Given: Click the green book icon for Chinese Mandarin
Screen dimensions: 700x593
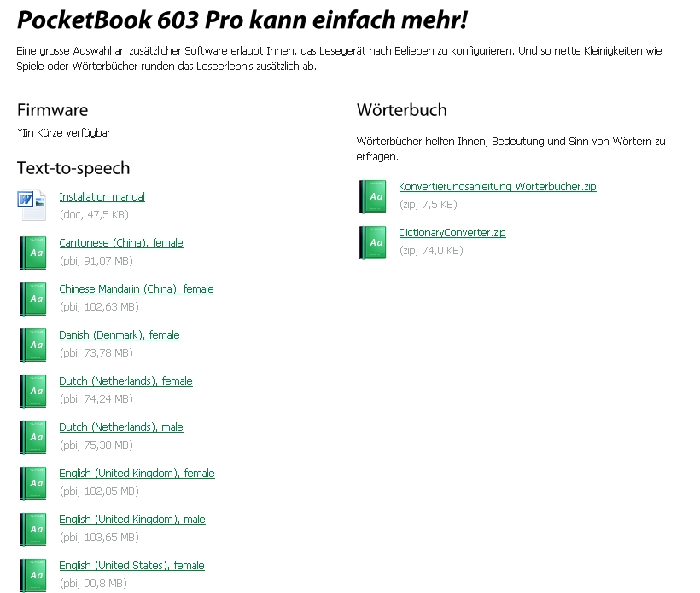Looking at the screenshot, I should [32, 299].
